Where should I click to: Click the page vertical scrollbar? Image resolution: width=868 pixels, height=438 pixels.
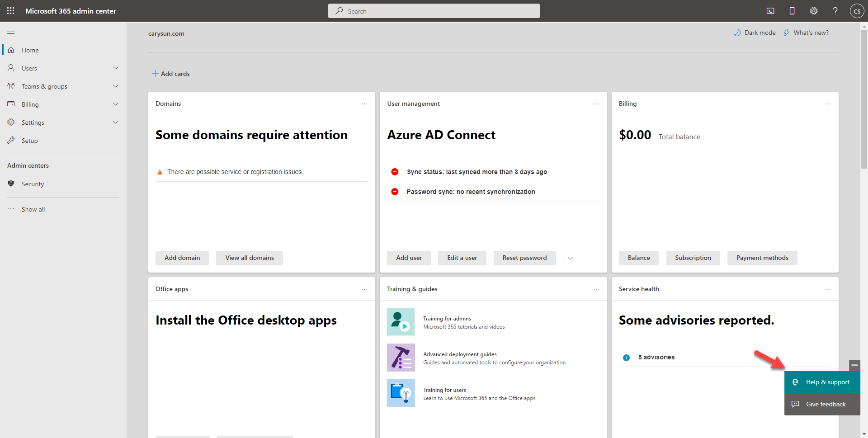(864, 99)
